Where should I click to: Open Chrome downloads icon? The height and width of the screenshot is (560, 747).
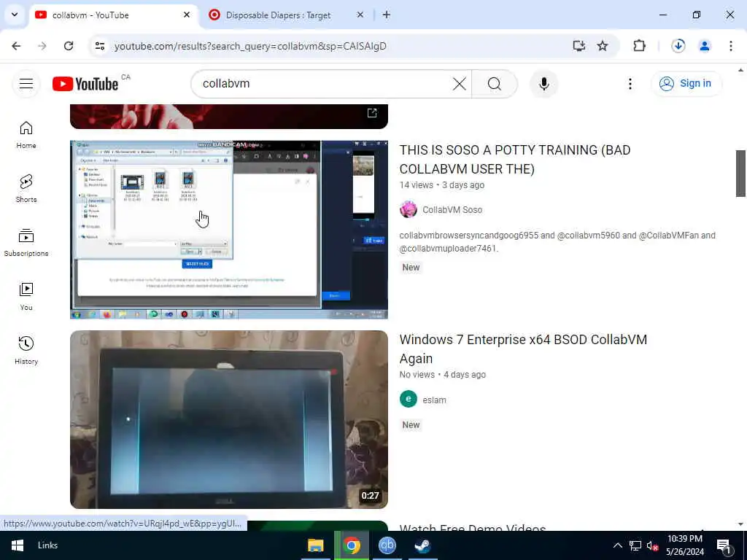678,46
